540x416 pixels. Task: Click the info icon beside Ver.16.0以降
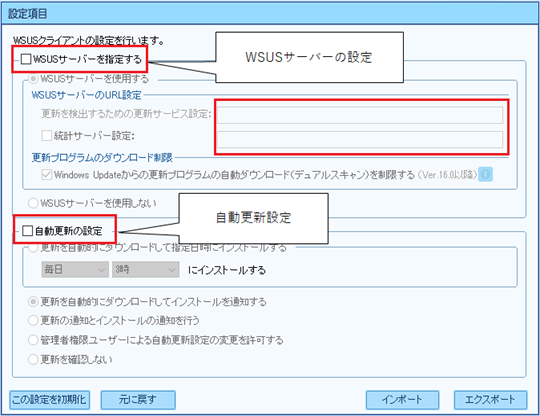point(485,175)
